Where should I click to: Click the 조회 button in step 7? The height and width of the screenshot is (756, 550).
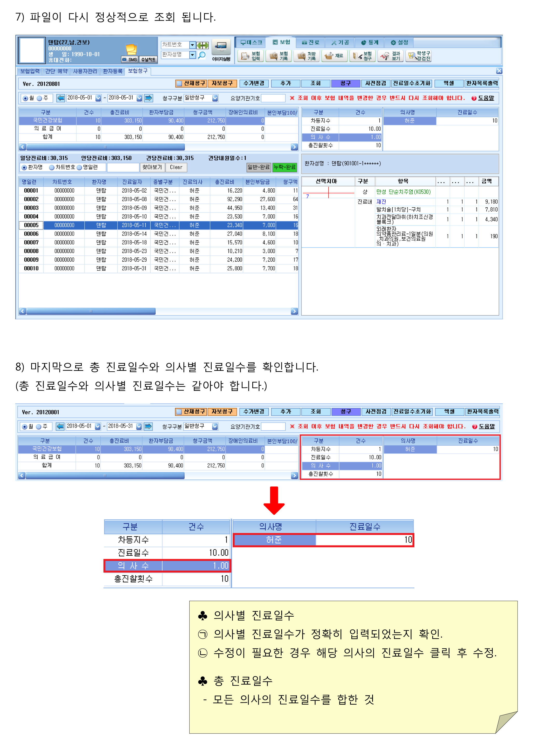point(316,83)
